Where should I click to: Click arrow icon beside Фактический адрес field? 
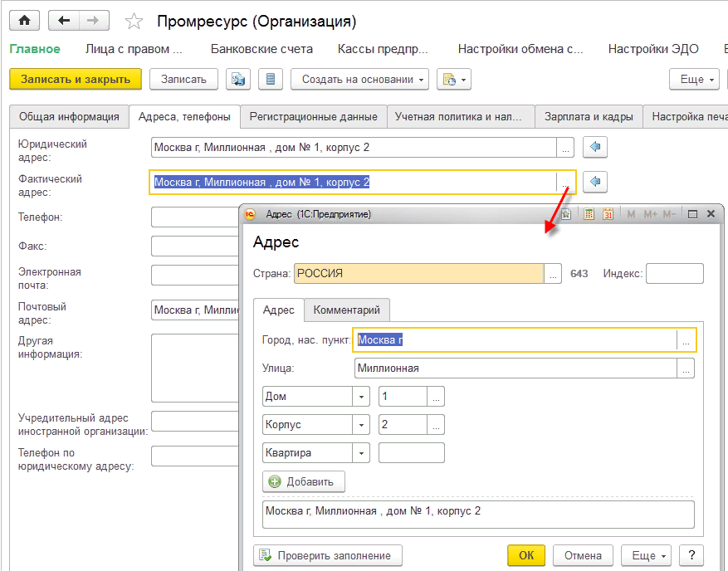(595, 182)
